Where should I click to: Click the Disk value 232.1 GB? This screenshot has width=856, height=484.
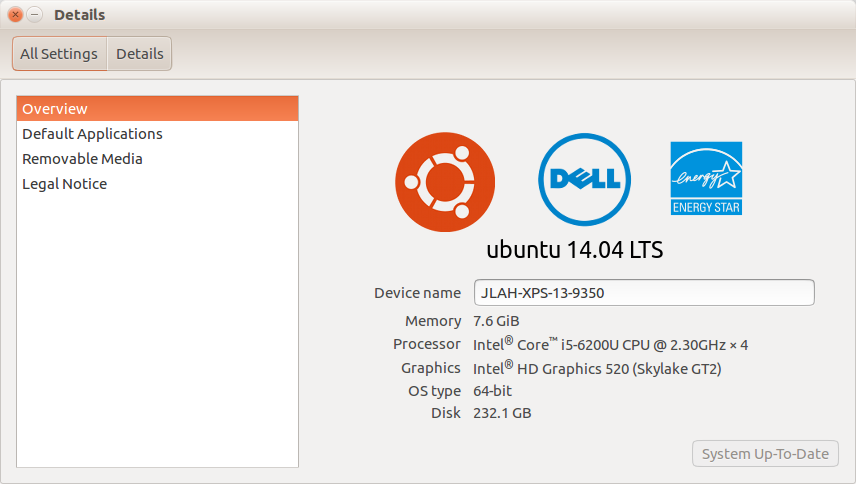[502, 413]
